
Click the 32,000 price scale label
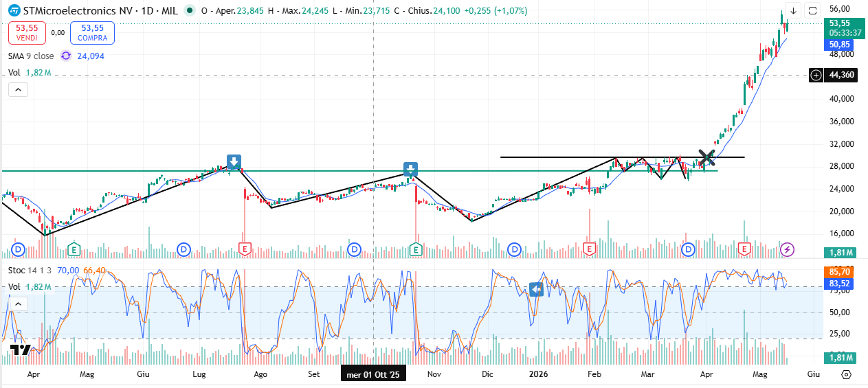pos(841,144)
